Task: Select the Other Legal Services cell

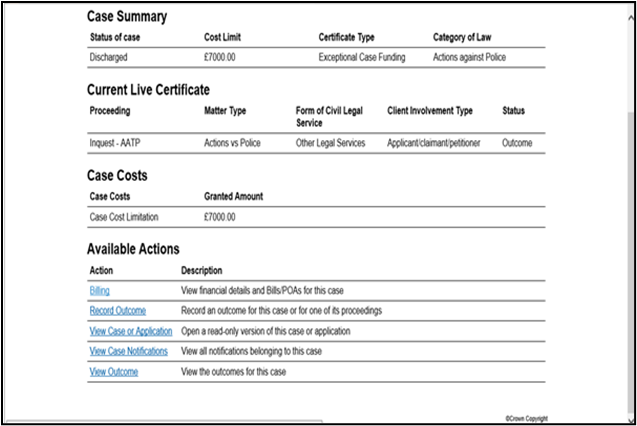Action: point(333,143)
